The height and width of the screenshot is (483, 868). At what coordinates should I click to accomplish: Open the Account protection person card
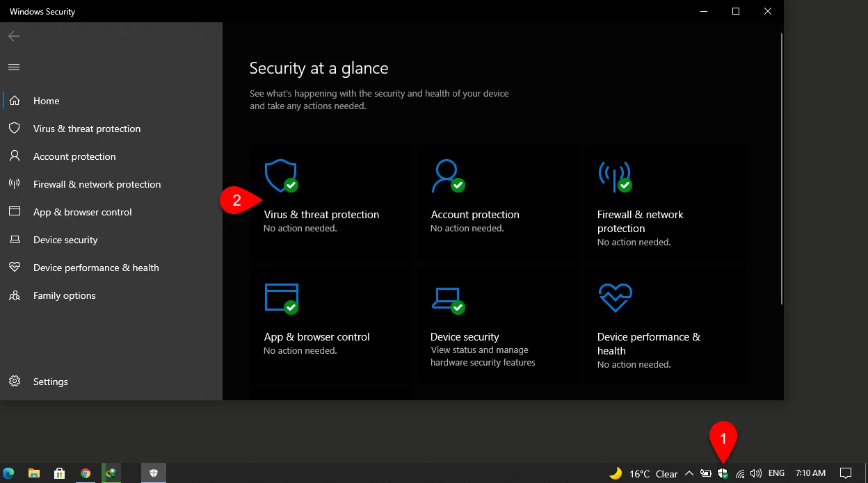(x=498, y=203)
